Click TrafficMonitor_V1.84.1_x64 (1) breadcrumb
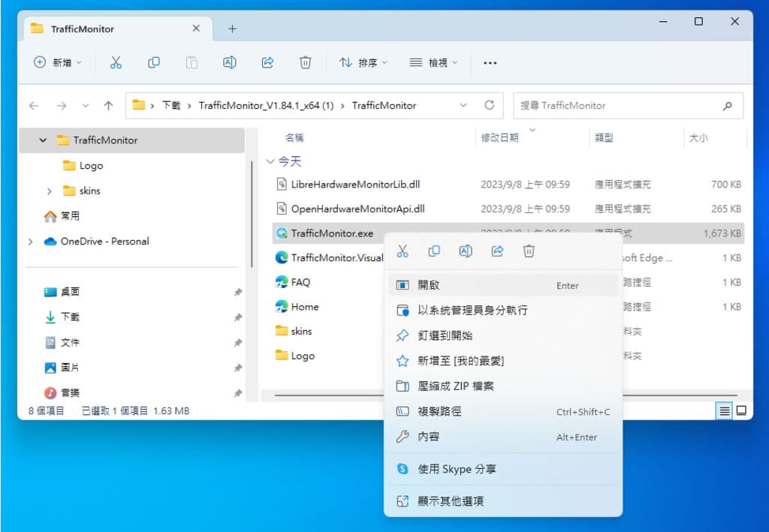This screenshot has height=532, width=769. click(266, 105)
